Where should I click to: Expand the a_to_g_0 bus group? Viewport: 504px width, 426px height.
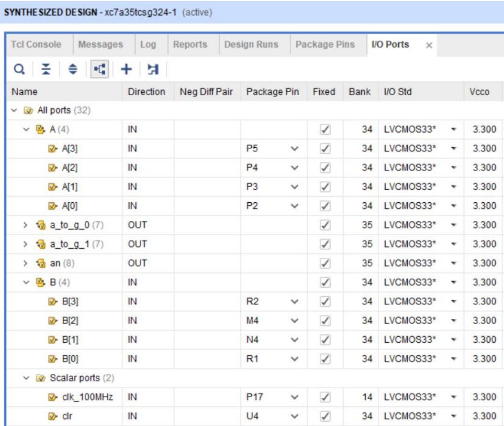click(x=27, y=225)
